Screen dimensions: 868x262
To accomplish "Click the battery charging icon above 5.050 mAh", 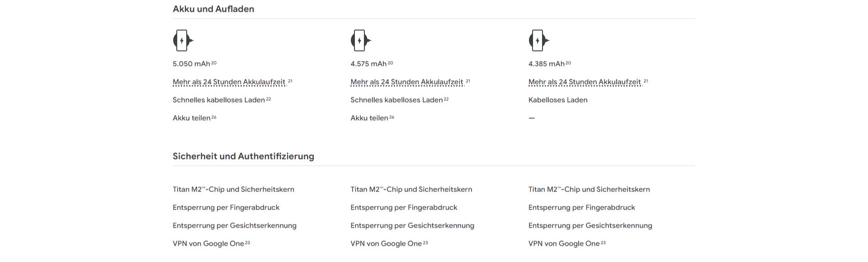I will [x=183, y=41].
